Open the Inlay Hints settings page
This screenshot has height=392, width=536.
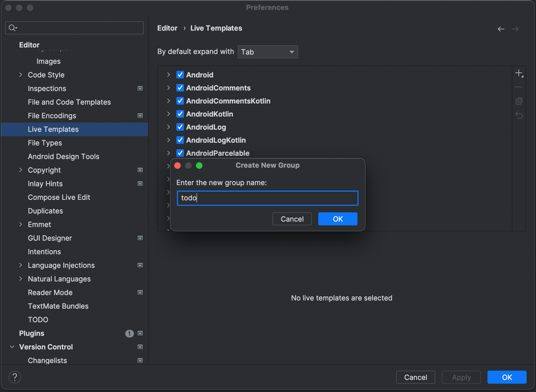[45, 183]
